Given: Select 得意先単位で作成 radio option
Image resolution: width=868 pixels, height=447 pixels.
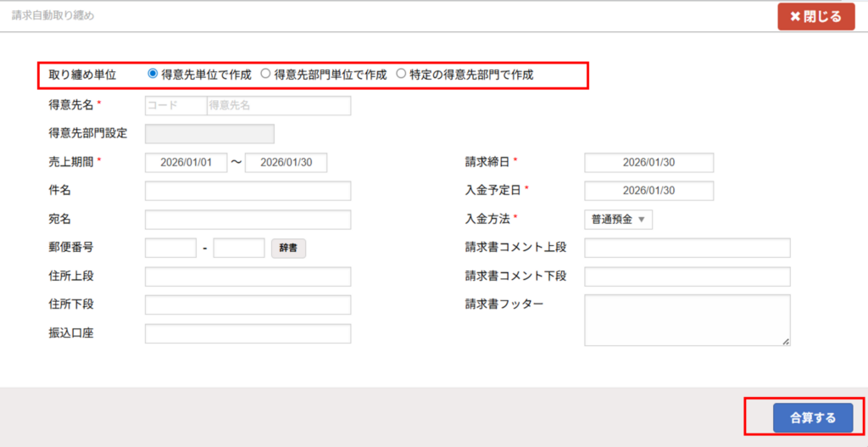Looking at the screenshot, I should [153, 74].
